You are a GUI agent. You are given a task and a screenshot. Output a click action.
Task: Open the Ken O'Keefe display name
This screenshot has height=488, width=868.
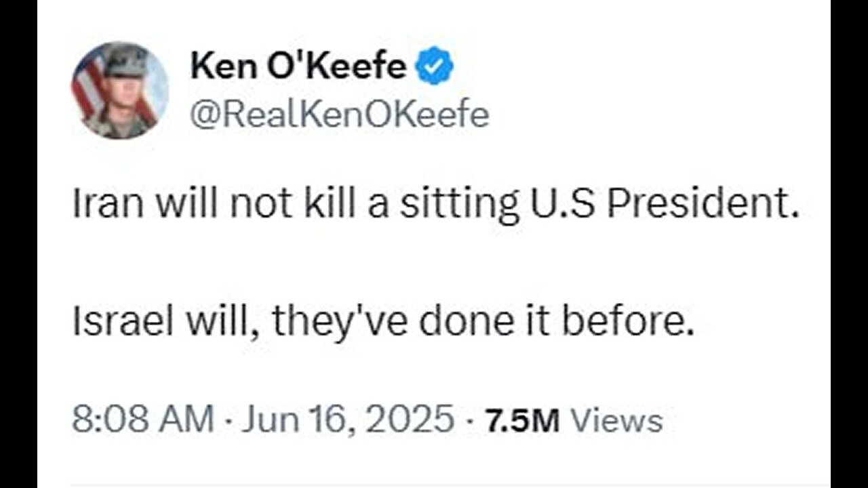click(x=298, y=68)
